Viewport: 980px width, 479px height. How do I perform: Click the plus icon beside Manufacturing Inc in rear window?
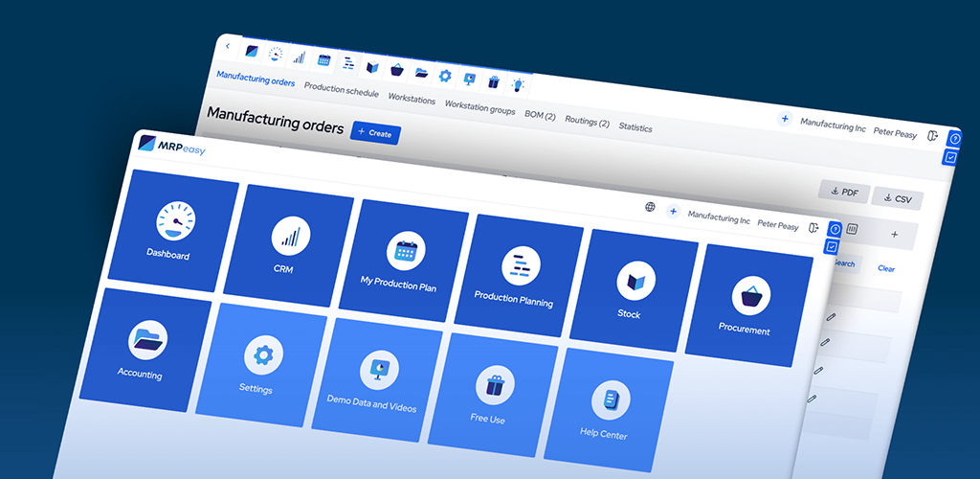point(785,119)
